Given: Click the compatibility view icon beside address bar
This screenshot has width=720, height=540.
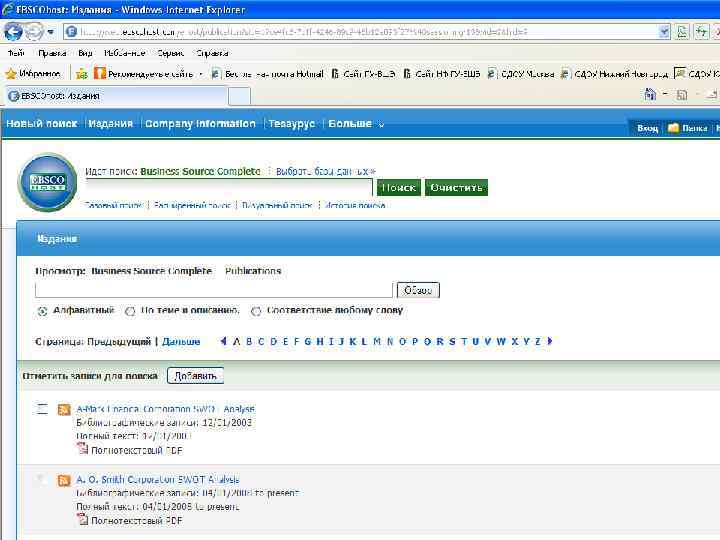Looking at the screenshot, I should click(682, 32).
